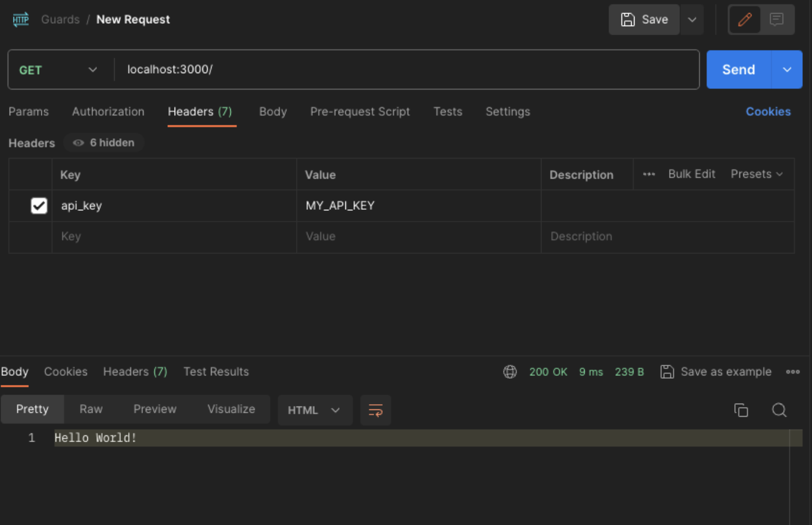Click the edit pencil icon top right
This screenshot has width=812, height=525.
(x=745, y=19)
